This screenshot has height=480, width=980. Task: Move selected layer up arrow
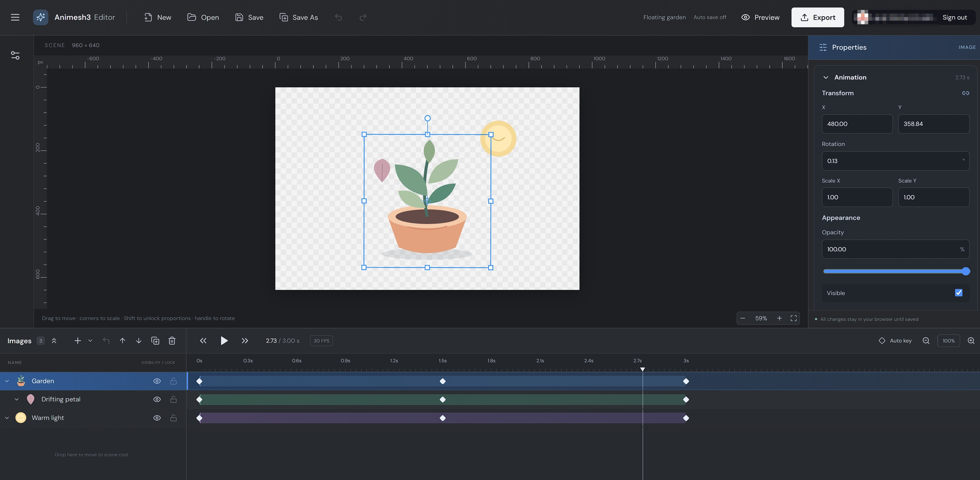point(123,341)
